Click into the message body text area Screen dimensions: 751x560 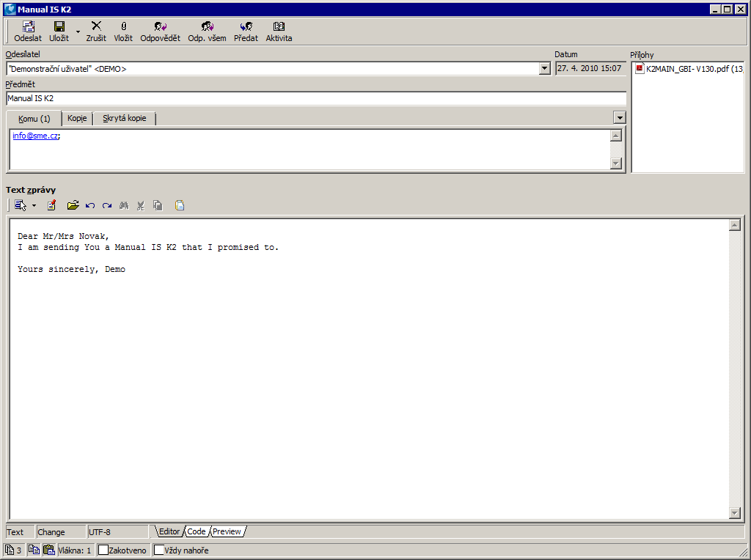[369, 369]
